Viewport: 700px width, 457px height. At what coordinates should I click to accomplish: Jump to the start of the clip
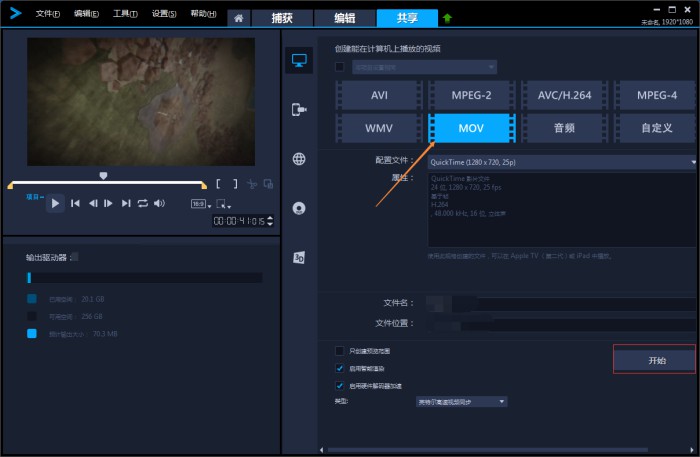pos(75,203)
